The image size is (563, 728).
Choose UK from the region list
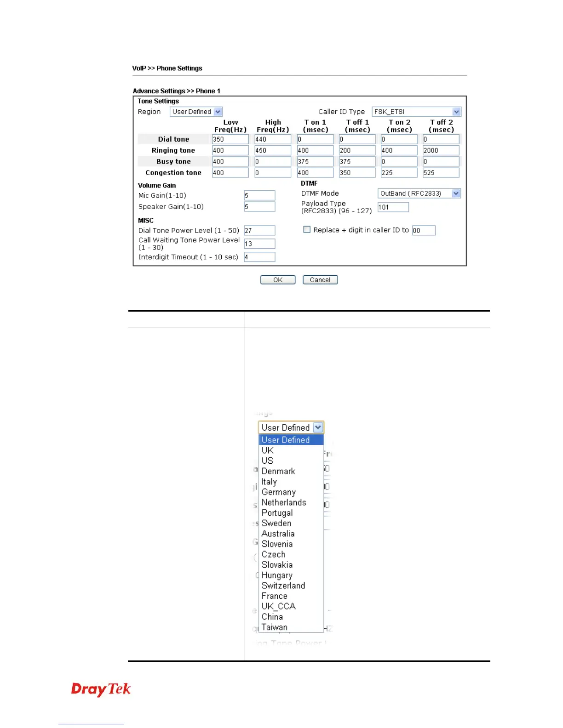[291, 450]
